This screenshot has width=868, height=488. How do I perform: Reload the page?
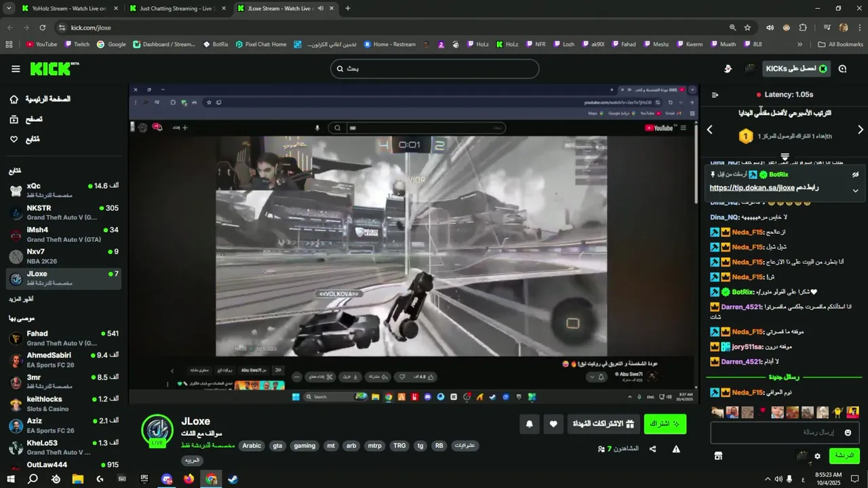tap(43, 28)
